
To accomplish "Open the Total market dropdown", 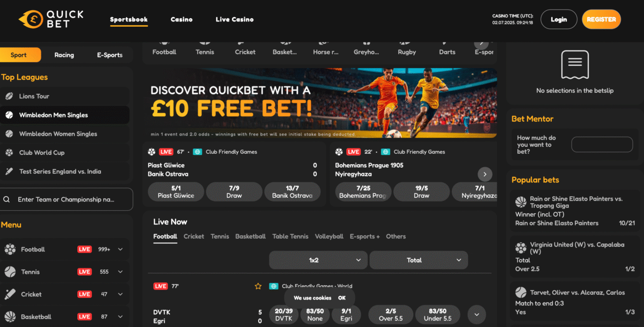I will tap(419, 260).
